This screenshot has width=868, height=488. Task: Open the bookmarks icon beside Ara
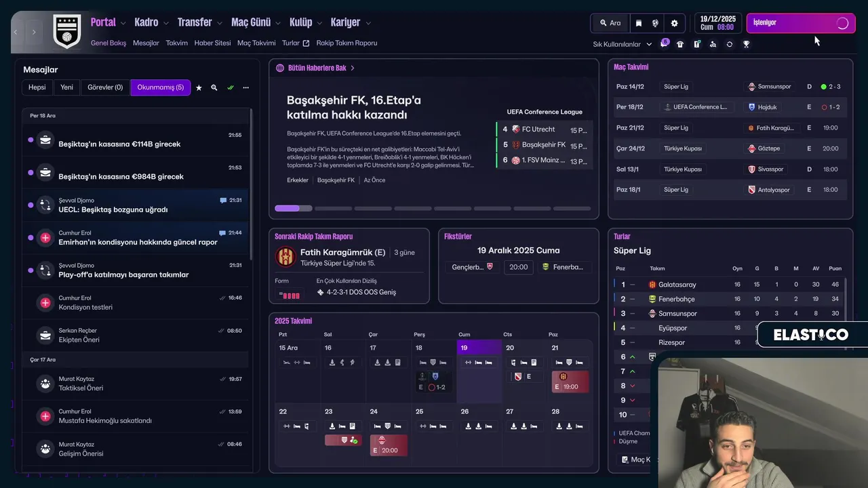coord(638,23)
